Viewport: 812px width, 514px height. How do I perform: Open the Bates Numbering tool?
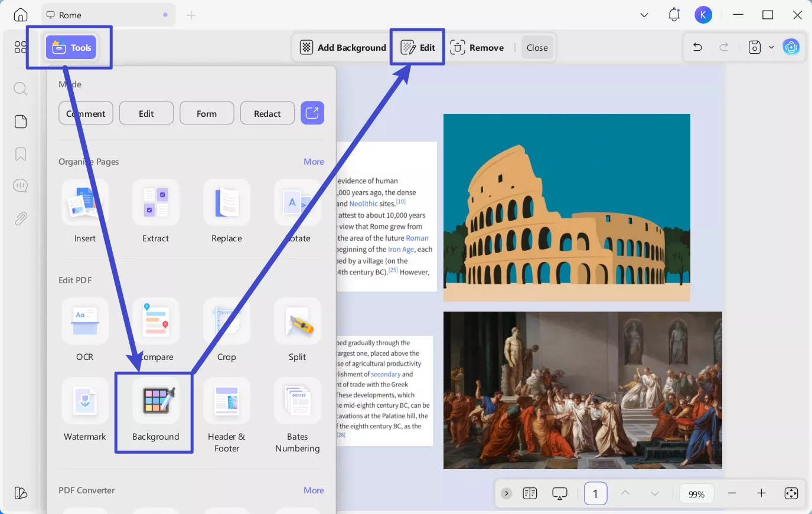[298, 415]
